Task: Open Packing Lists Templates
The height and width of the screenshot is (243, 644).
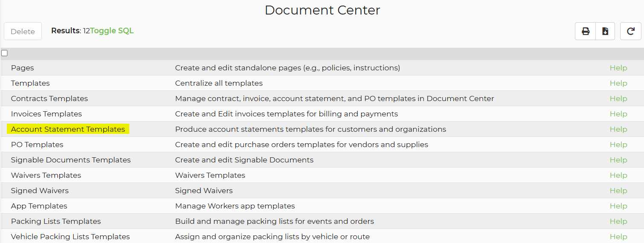Action: (56, 221)
